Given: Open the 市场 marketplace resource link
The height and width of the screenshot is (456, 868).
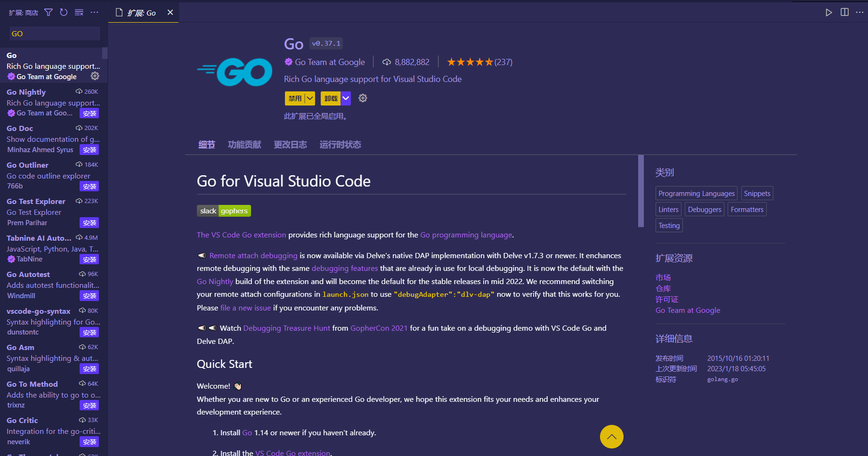Looking at the screenshot, I should [x=663, y=277].
